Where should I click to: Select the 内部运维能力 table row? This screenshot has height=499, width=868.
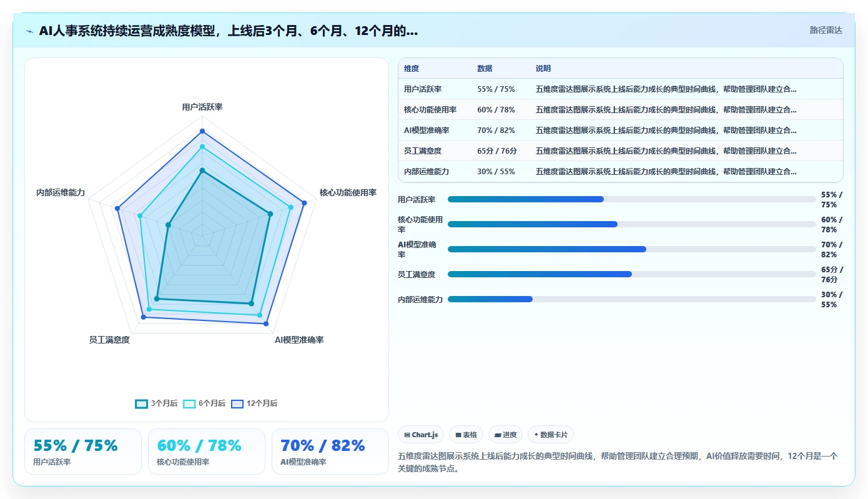[620, 172]
